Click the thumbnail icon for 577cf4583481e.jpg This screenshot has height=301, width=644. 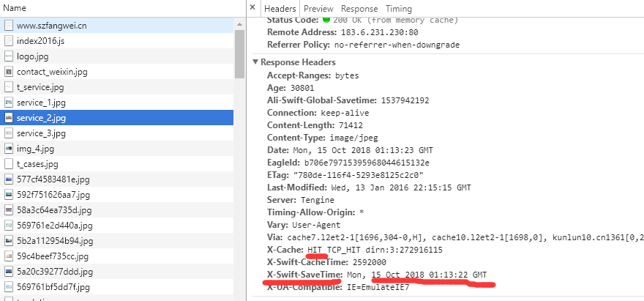coord(9,179)
